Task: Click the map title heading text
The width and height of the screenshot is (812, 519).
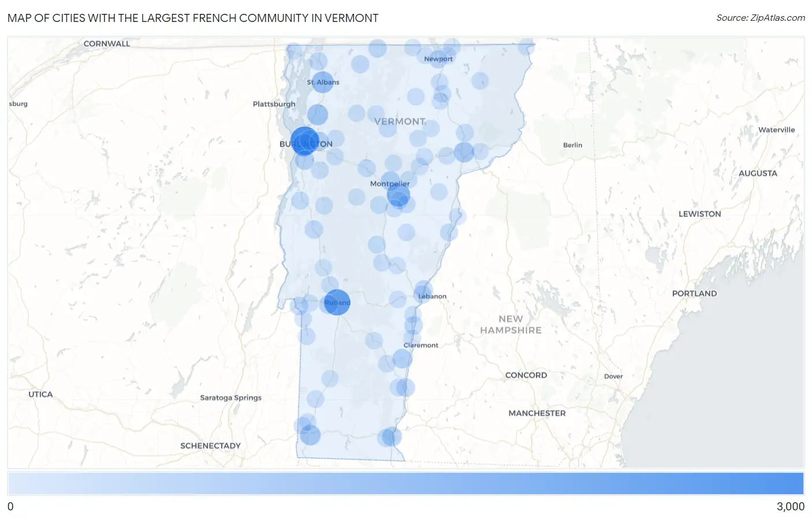Action: tap(193, 18)
